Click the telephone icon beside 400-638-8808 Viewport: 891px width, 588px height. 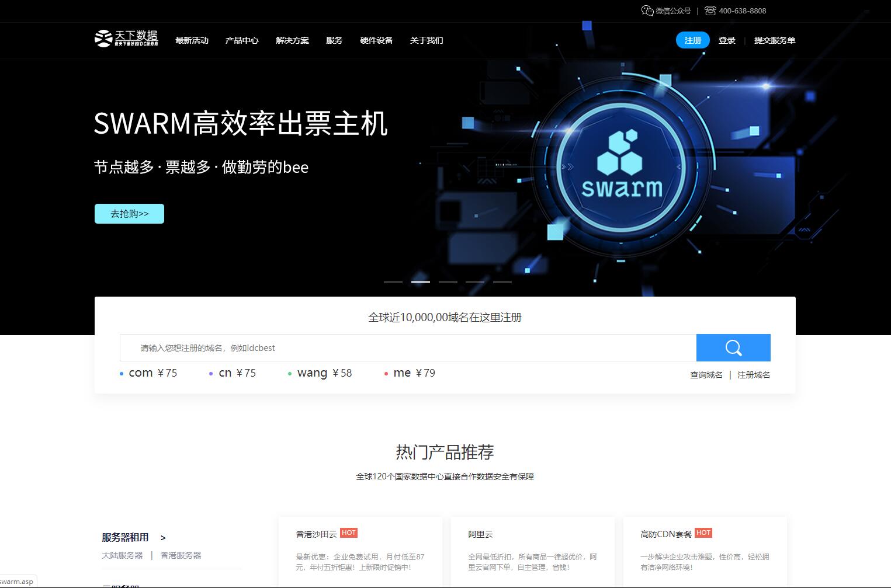[710, 11]
